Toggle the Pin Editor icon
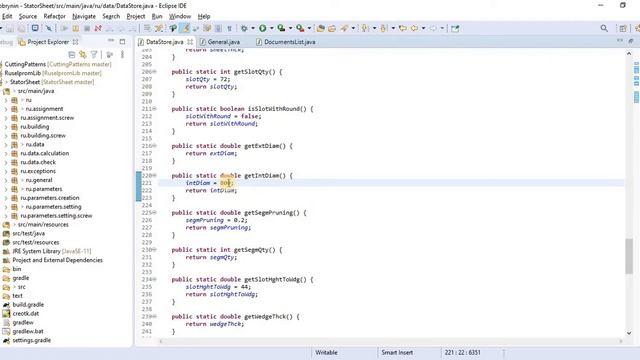Viewport: 640px width, 360px height. pyautogui.click(x=455, y=28)
